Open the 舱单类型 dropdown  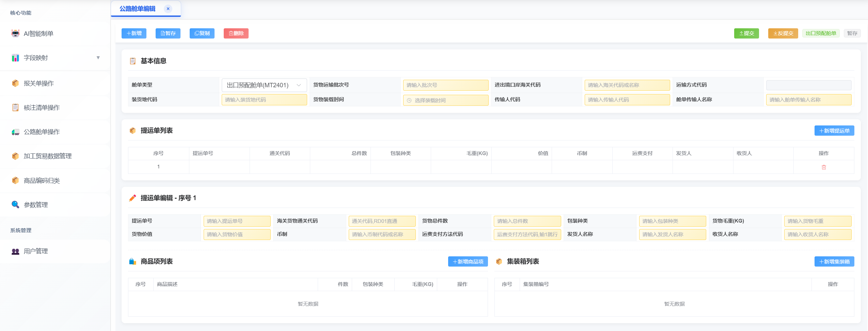[x=264, y=85]
